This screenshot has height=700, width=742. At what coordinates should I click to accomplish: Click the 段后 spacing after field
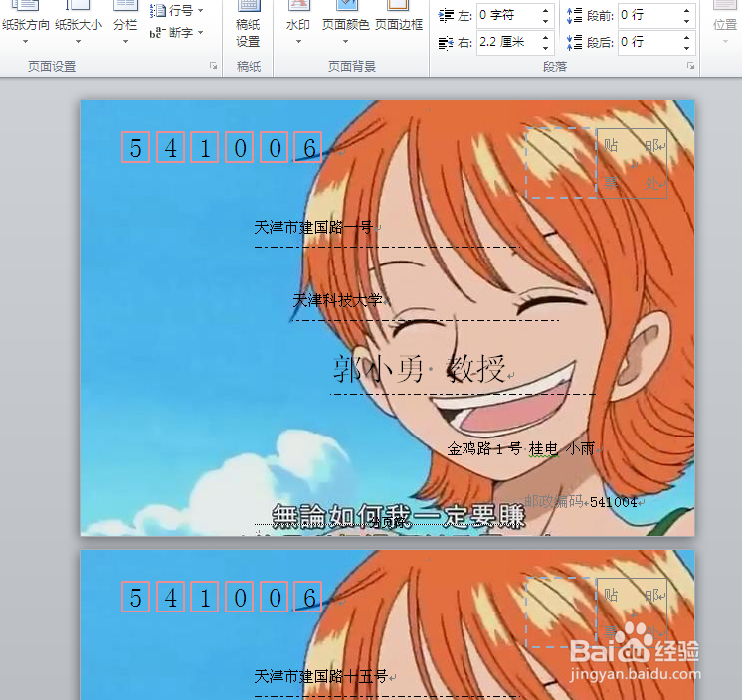649,43
